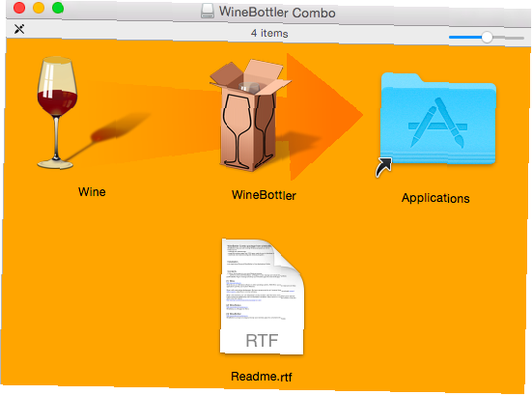Image resolution: width=532 pixels, height=395 pixels.
Task: Click the customize toolbar icon below close button
Action: 19,29
